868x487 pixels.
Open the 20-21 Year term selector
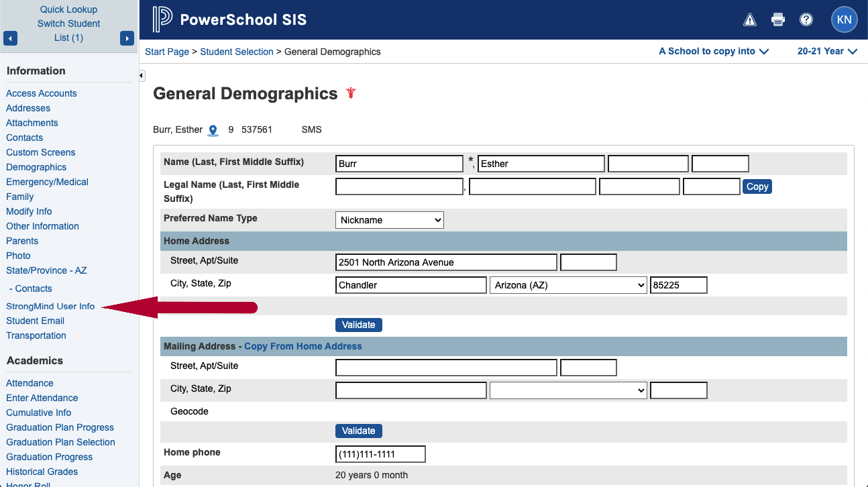[827, 51]
